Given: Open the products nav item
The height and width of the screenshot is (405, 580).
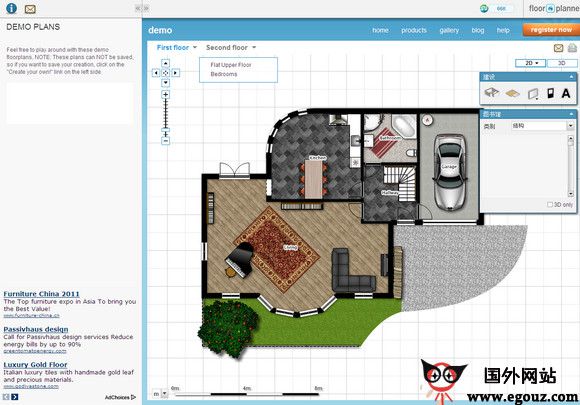Looking at the screenshot, I should [414, 30].
